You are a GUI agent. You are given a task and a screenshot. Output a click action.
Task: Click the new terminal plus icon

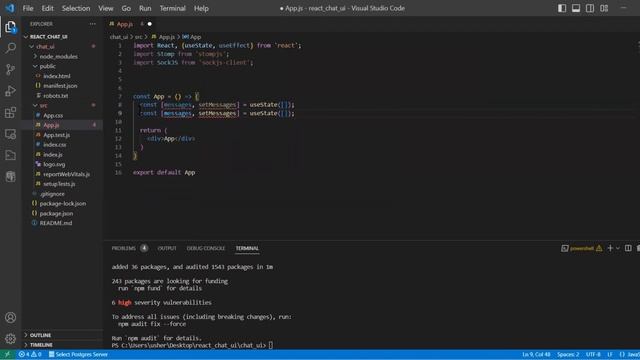pos(610,248)
